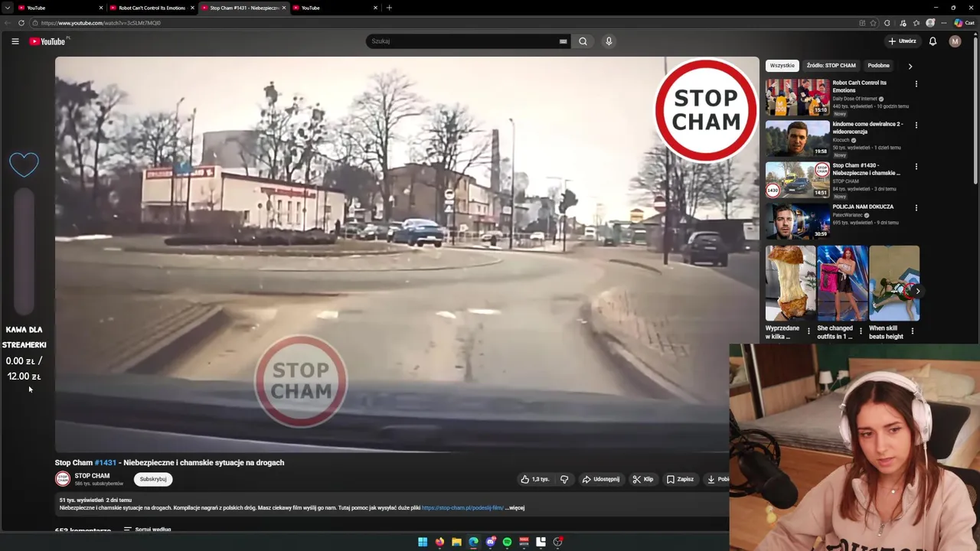Open the account avatar menu
Image resolution: width=980 pixels, height=551 pixels.
(x=955, y=41)
